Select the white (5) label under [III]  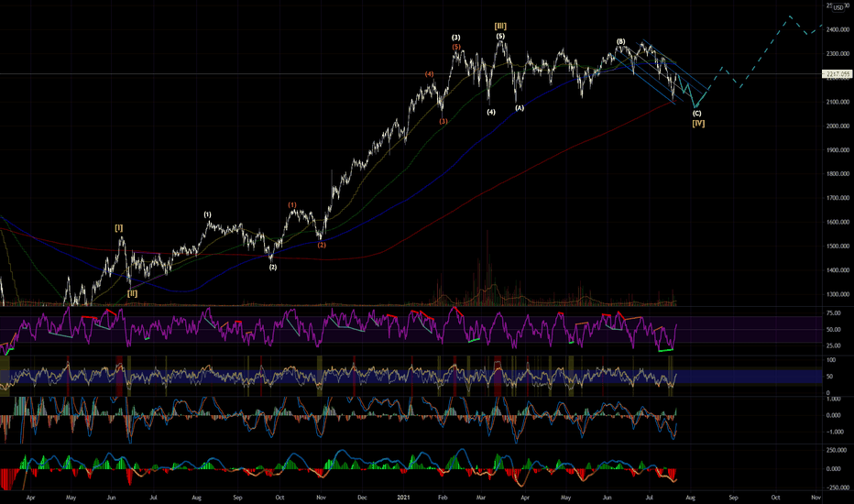click(500, 37)
